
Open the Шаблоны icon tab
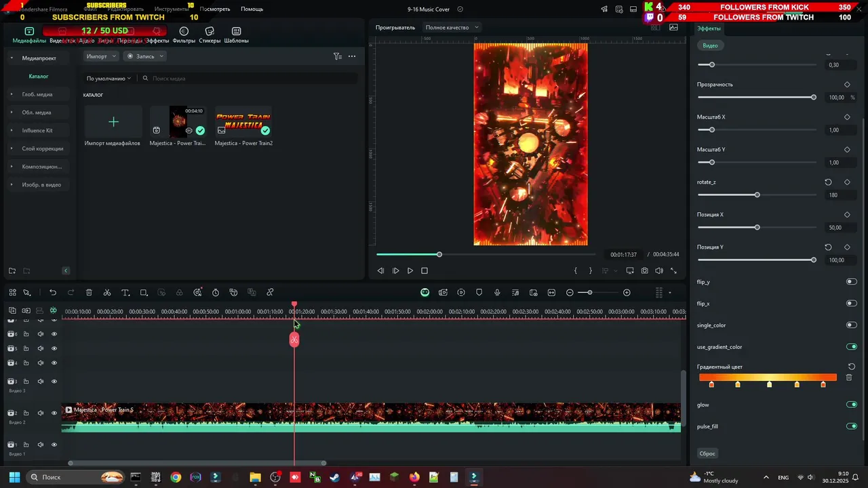coord(236,35)
